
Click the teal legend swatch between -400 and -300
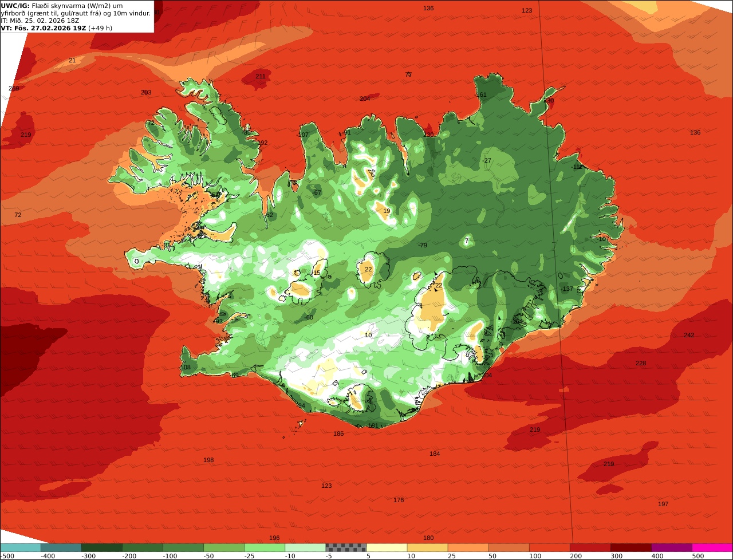tap(61, 547)
